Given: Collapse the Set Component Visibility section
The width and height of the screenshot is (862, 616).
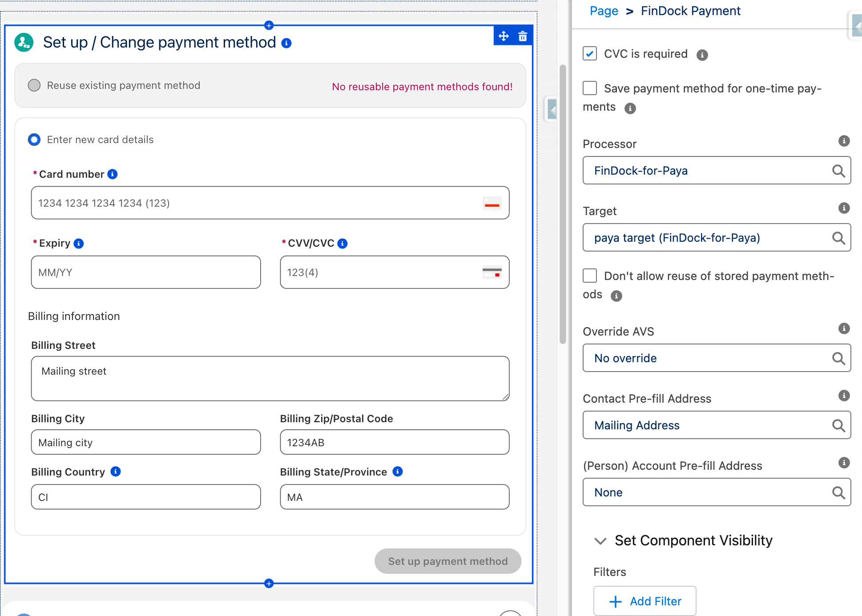Looking at the screenshot, I should (600, 541).
